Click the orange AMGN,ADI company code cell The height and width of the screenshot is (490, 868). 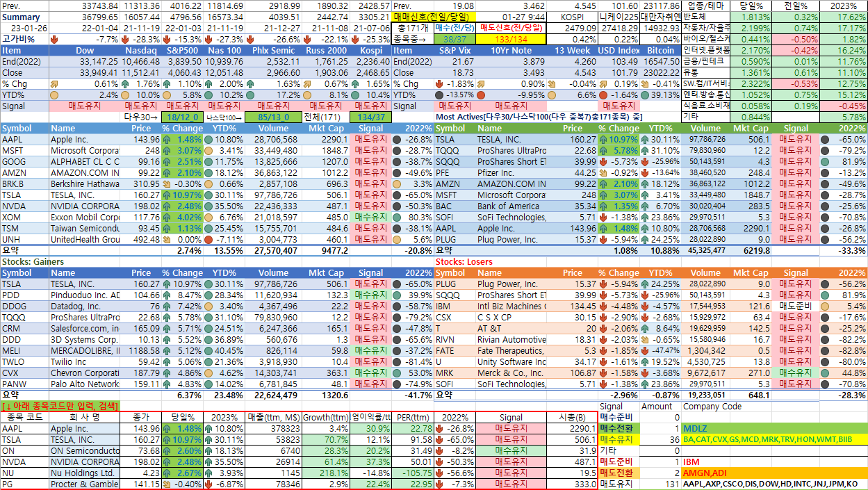(x=775, y=473)
